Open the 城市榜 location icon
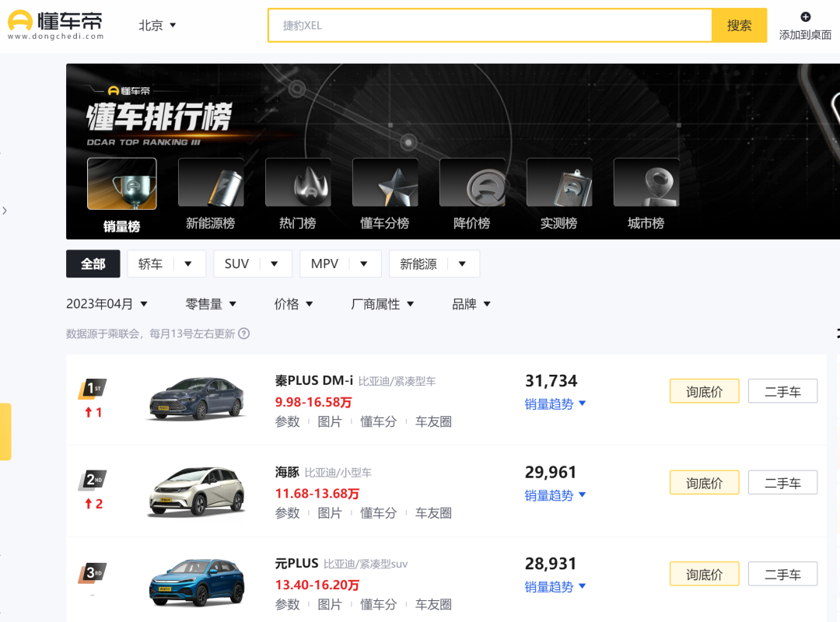 (646, 184)
